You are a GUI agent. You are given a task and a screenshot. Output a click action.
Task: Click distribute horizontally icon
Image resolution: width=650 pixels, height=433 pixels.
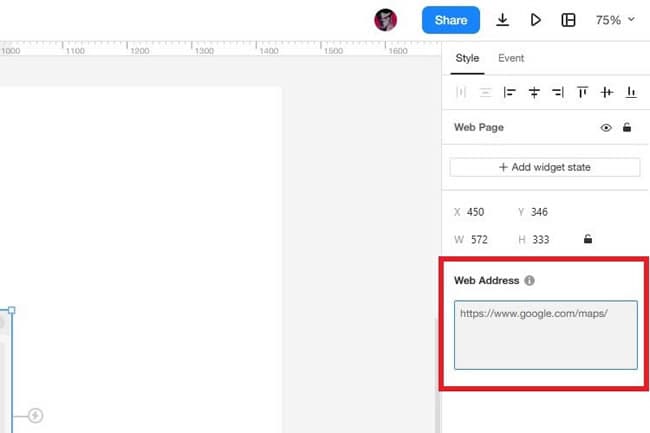pyautogui.click(x=461, y=92)
